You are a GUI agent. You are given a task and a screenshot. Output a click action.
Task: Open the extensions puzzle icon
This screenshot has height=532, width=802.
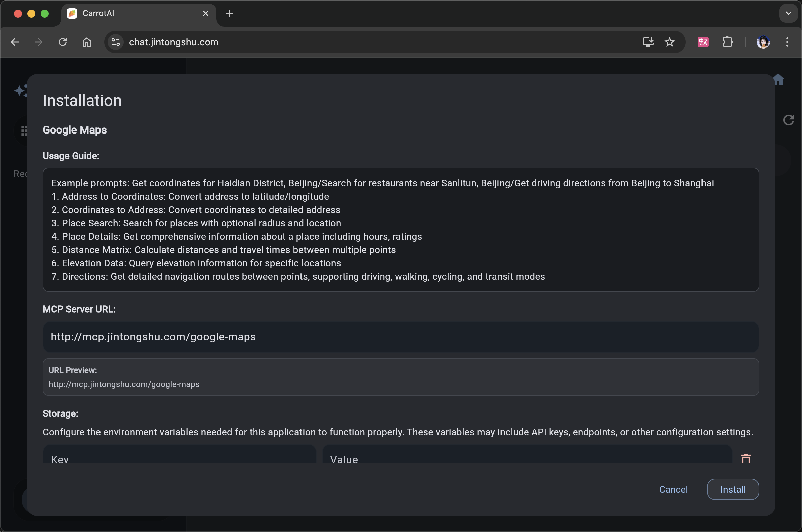coord(727,42)
